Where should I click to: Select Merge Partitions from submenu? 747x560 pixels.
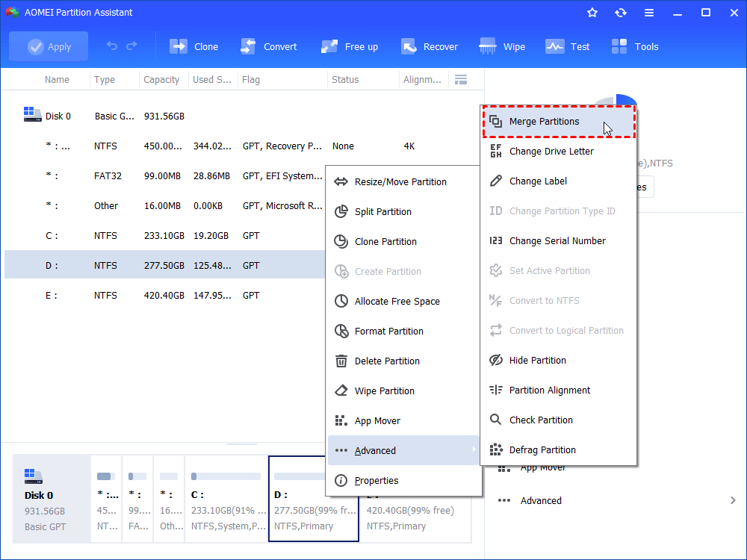point(559,122)
